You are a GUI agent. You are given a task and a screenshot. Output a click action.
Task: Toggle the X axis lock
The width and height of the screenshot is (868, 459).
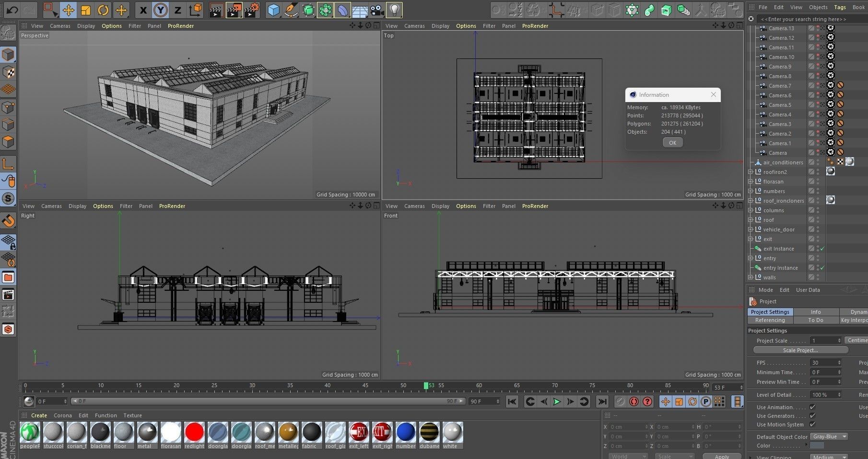tap(143, 10)
